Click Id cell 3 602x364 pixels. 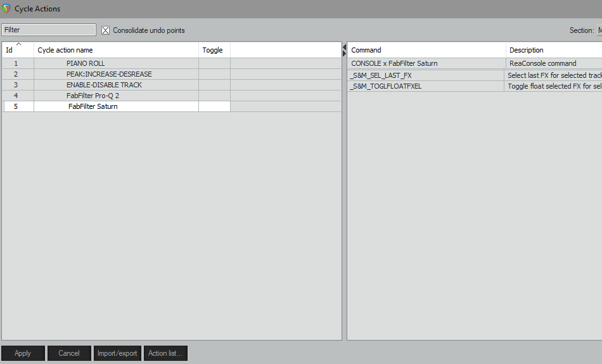click(x=18, y=85)
